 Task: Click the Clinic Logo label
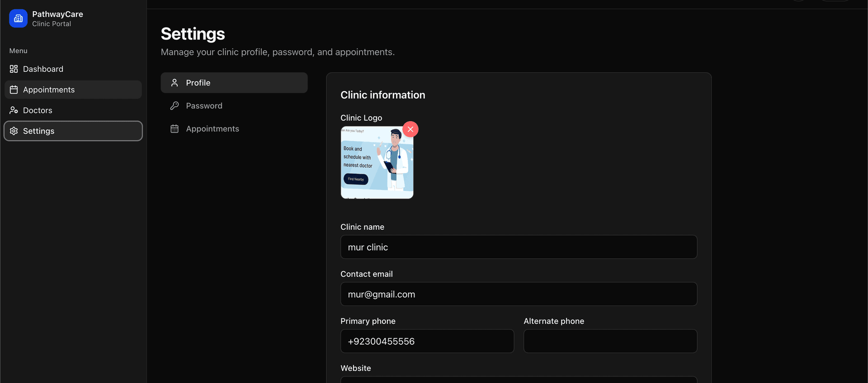click(361, 118)
